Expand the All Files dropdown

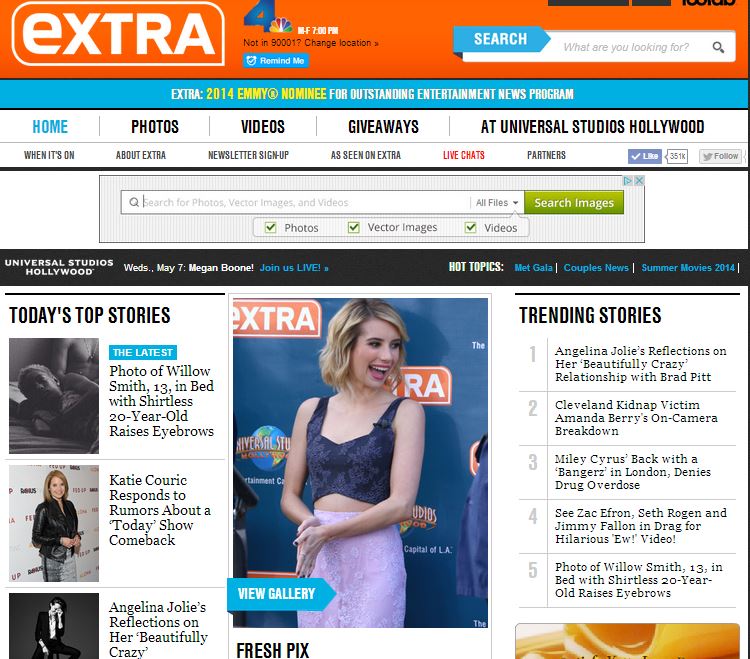click(497, 203)
